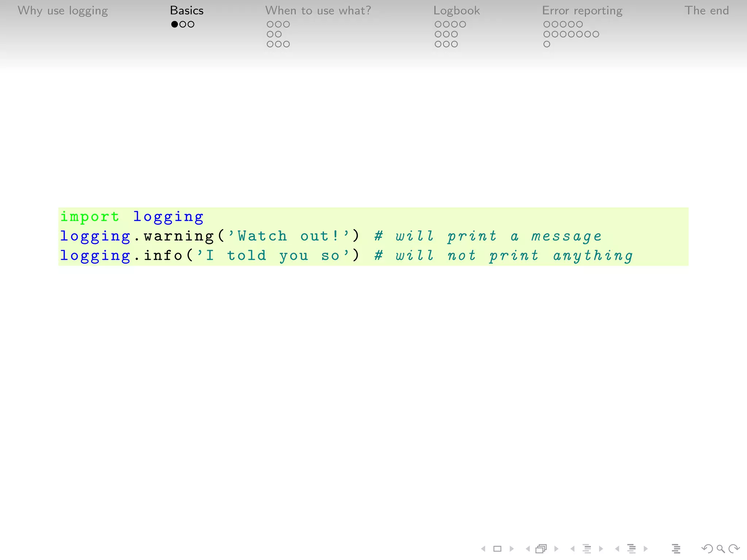This screenshot has width=747, height=560.
Task: Click the stacked frames navigation icon
Action: click(x=541, y=549)
